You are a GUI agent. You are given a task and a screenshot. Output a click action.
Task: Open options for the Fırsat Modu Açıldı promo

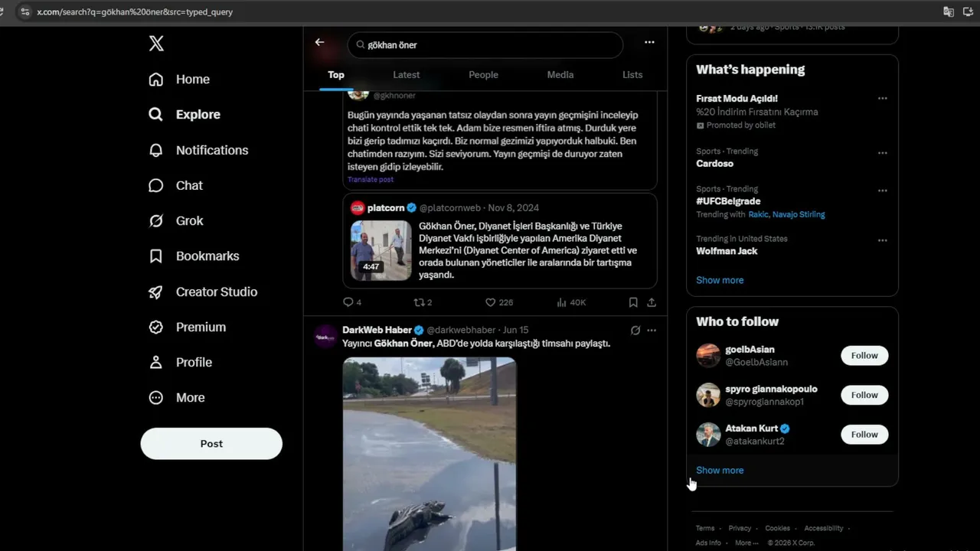coord(883,99)
